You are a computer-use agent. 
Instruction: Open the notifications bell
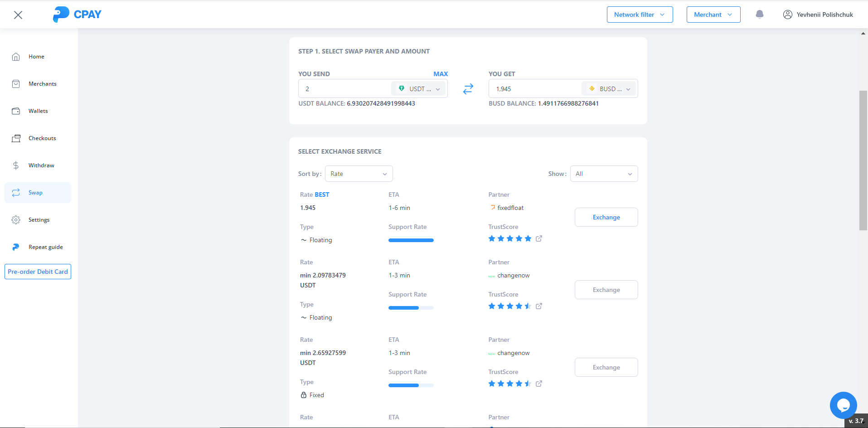[759, 15]
